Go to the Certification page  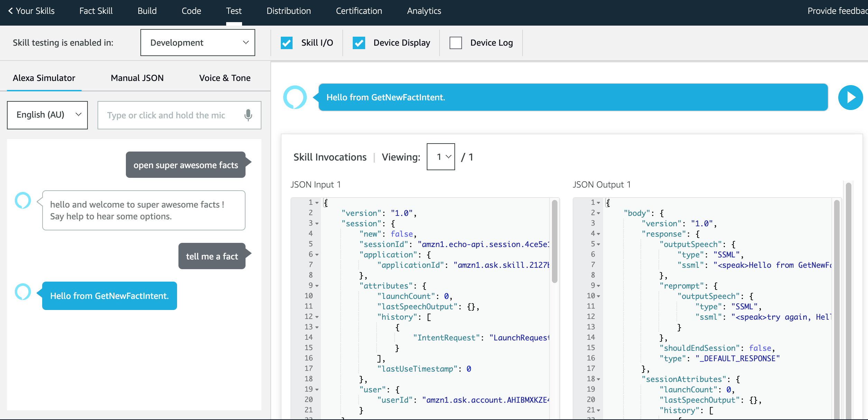[359, 11]
